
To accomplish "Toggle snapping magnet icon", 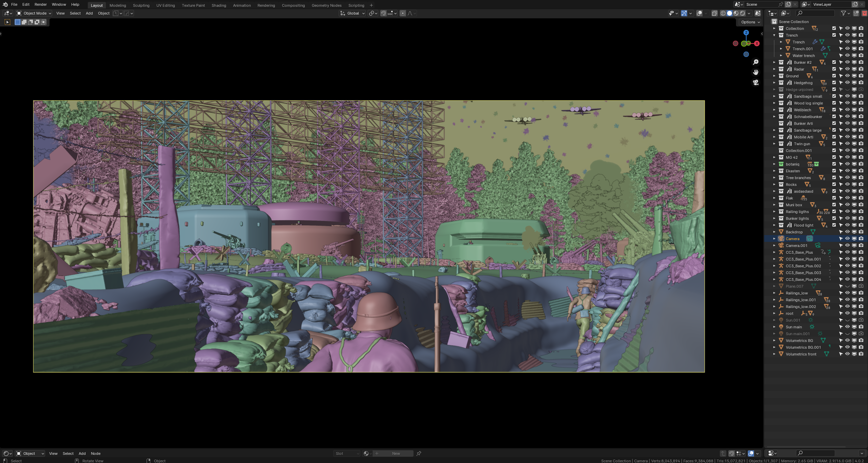I will [x=383, y=13].
